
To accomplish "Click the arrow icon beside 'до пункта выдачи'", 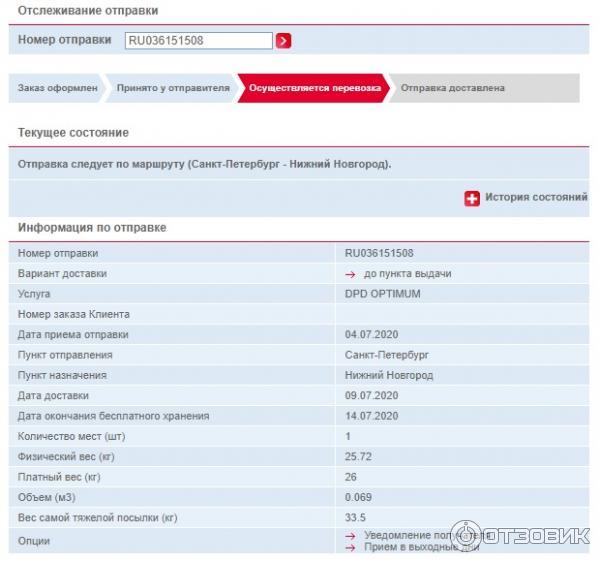I will click(350, 274).
